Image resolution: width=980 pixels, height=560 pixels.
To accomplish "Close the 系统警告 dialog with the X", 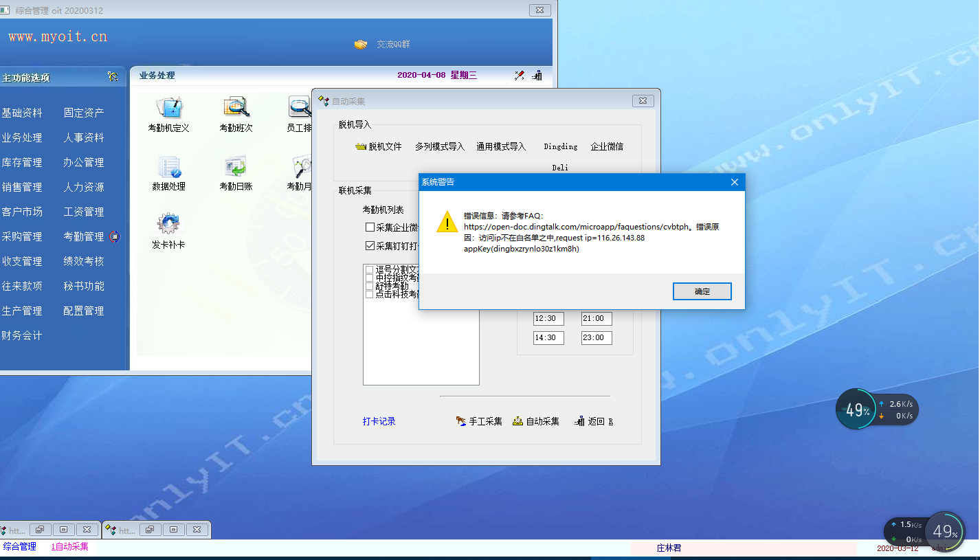I will 734,182.
